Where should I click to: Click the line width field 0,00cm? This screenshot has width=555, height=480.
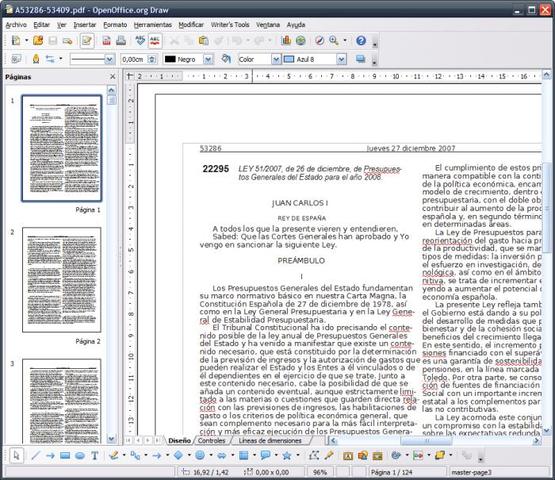point(134,59)
